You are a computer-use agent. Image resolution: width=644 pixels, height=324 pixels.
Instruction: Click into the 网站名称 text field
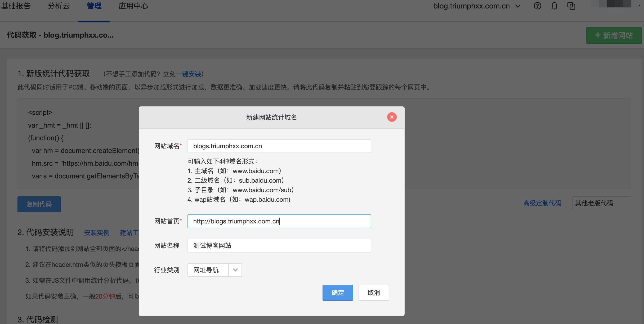279,246
